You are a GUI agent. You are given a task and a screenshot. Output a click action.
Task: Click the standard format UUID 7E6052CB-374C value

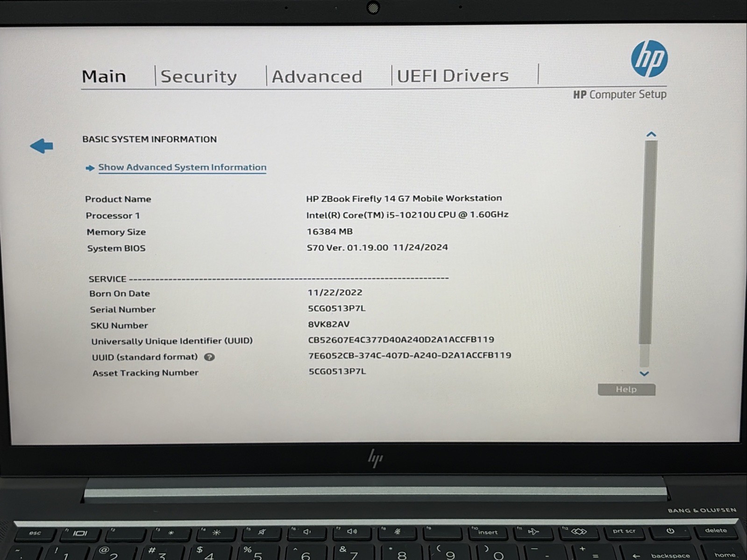point(410,356)
